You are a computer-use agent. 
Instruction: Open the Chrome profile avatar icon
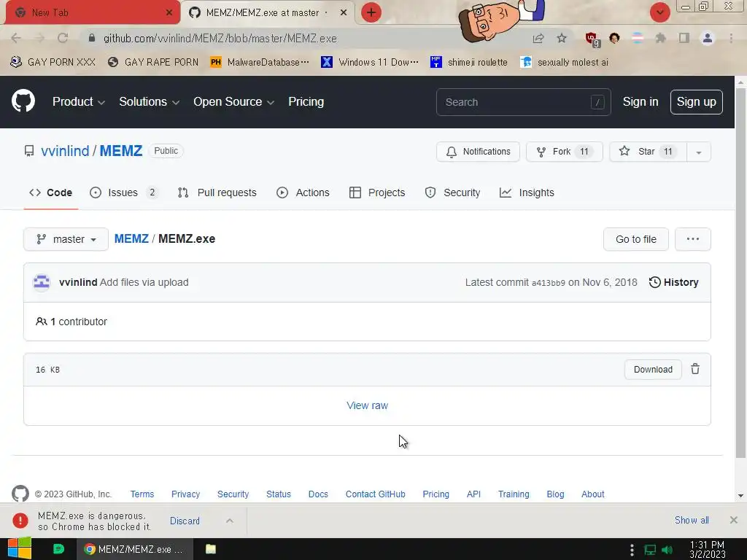708,38
